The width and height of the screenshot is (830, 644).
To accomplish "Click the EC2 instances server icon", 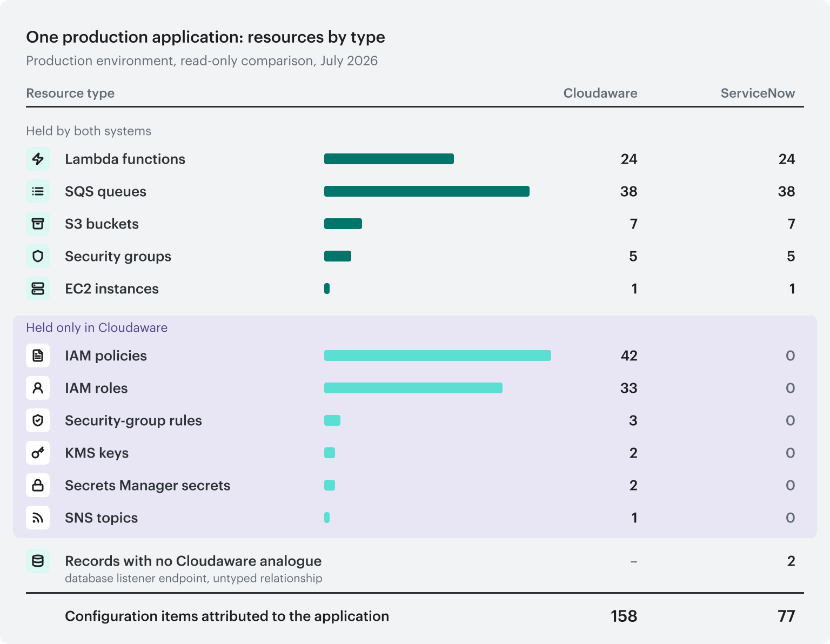I will coord(38,289).
